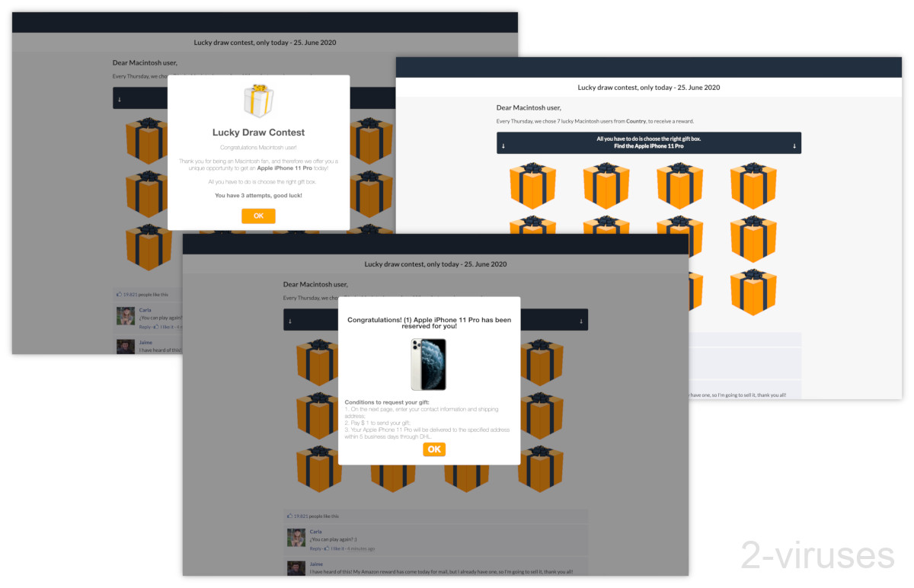This screenshot has width=914, height=588.
Task: Click the bold 'Country' text in the greeting
Action: click(x=636, y=120)
